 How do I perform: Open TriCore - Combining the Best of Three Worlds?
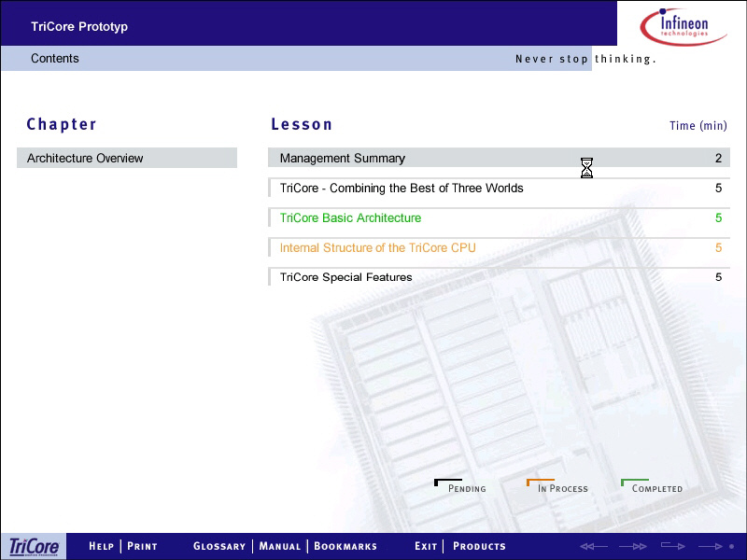(x=499, y=189)
